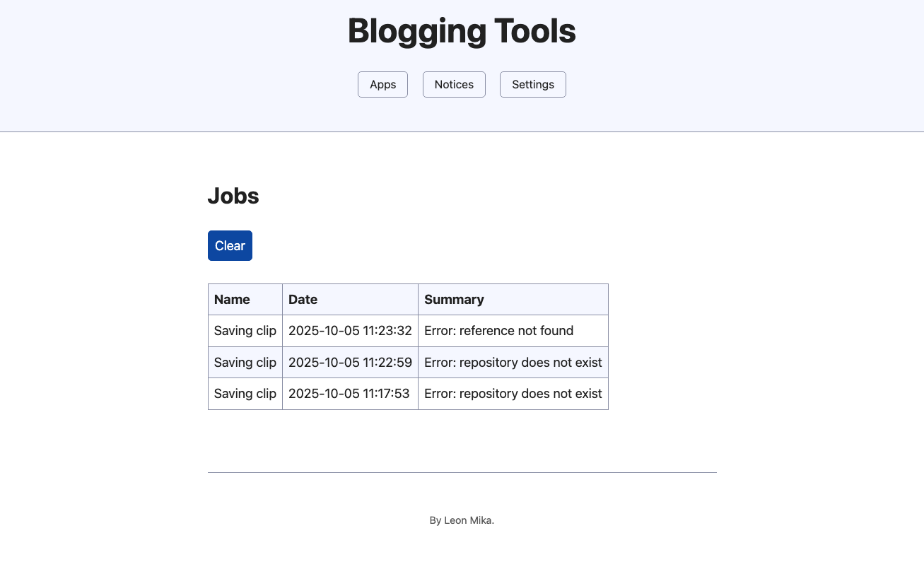Click the 'Error: reference not found' summary
Image resolution: width=924 pixels, height=562 pixels.
[x=498, y=331]
